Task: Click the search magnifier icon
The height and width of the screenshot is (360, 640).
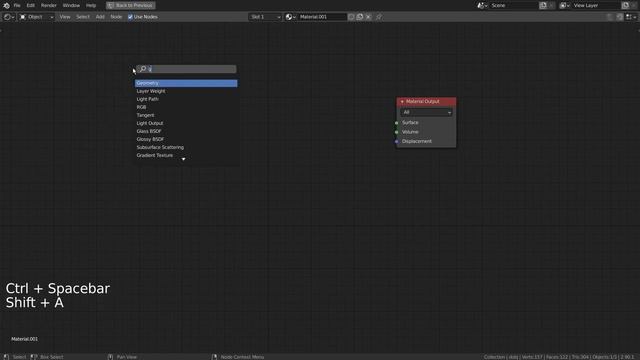Action: [x=143, y=69]
